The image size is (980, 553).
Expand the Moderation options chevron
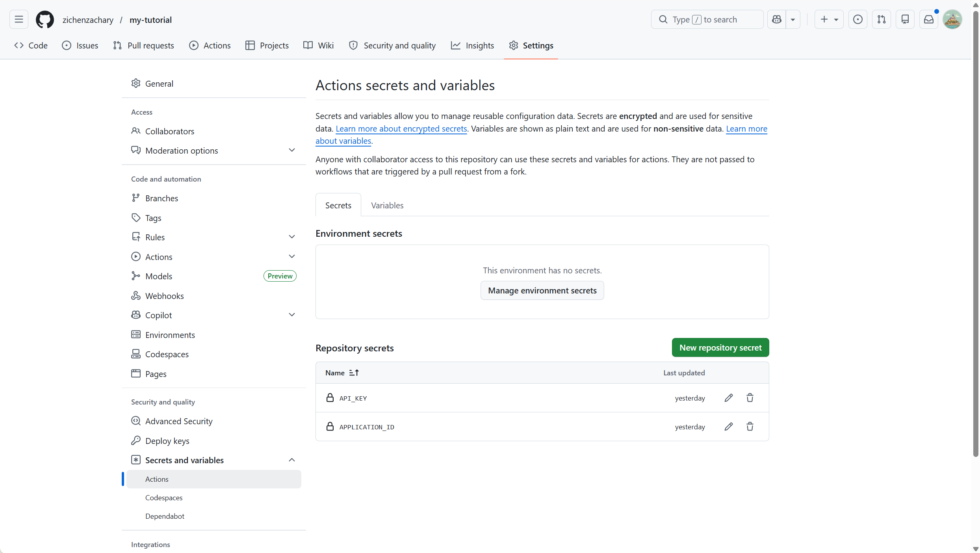tap(291, 150)
